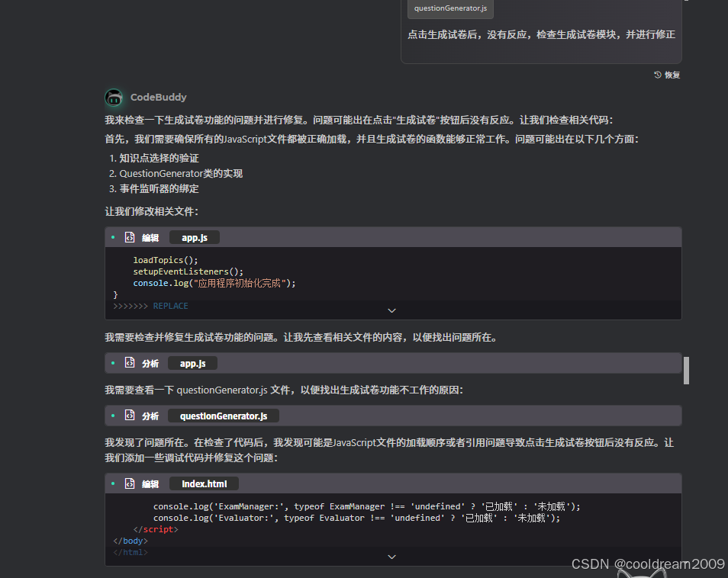Click the index.html filename chip
The width and height of the screenshot is (728, 578).
[203, 483]
